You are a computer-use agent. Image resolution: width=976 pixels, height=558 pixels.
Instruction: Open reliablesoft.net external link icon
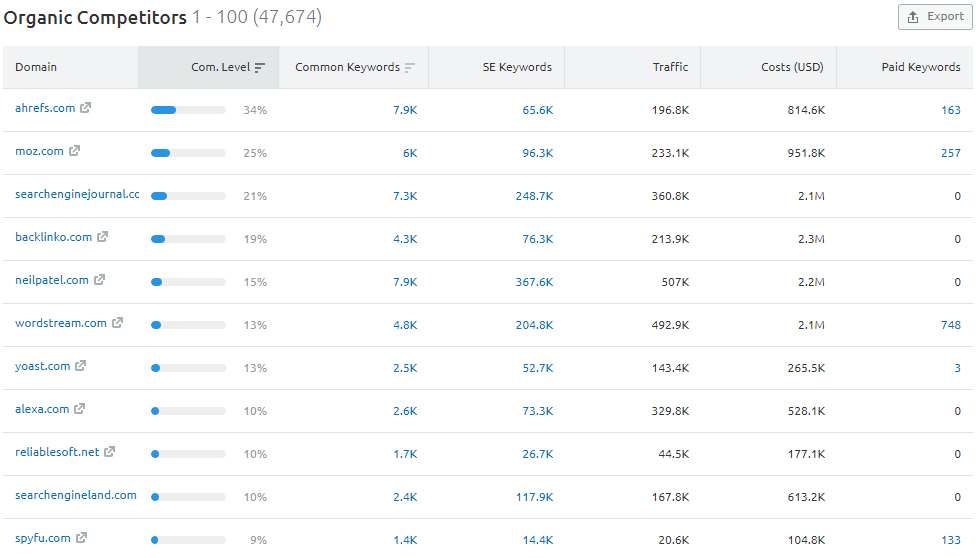coord(109,452)
